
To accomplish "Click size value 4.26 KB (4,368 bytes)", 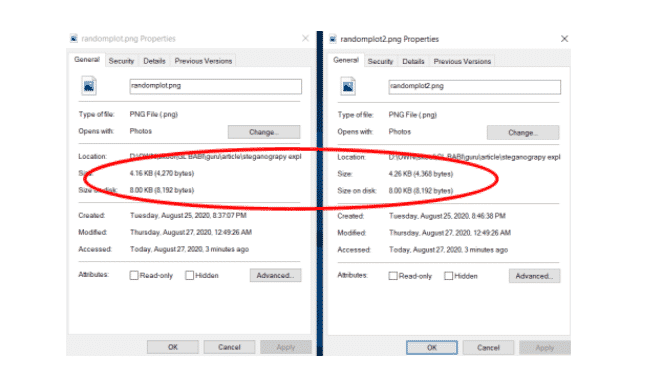I will (420, 174).
